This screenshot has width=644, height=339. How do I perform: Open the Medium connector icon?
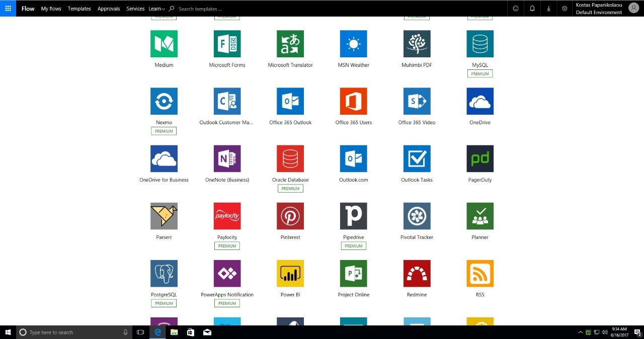coord(164,44)
